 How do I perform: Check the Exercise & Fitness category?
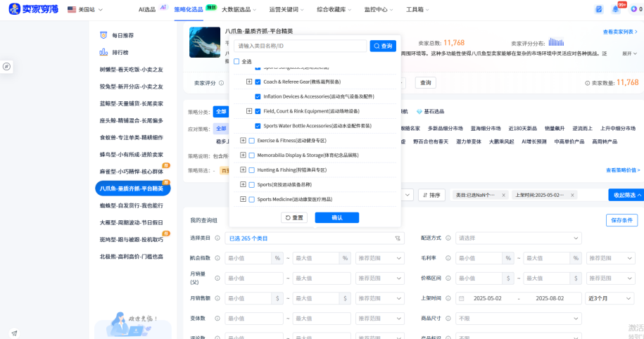point(252,141)
